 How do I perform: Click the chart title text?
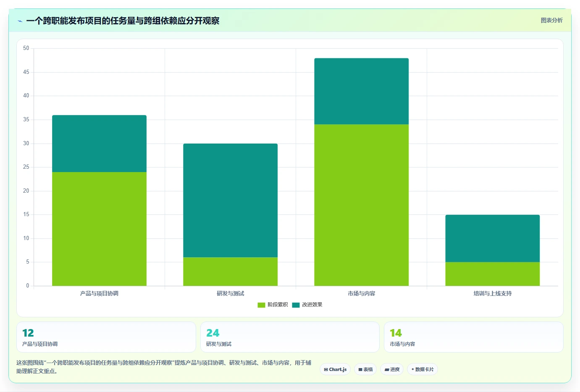click(x=123, y=21)
